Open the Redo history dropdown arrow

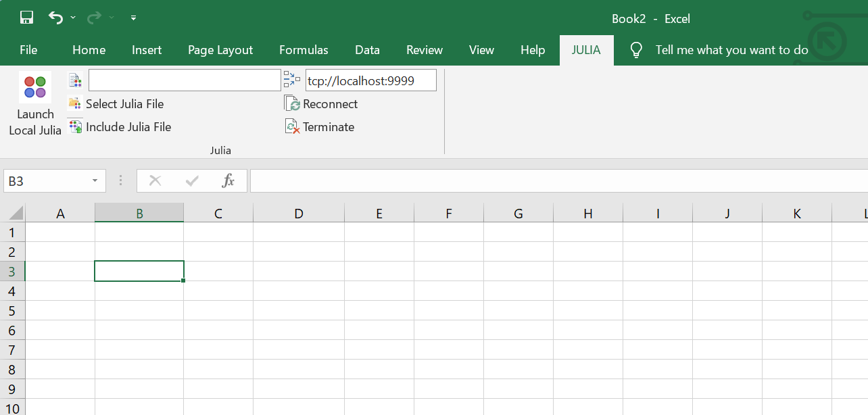pyautogui.click(x=112, y=18)
